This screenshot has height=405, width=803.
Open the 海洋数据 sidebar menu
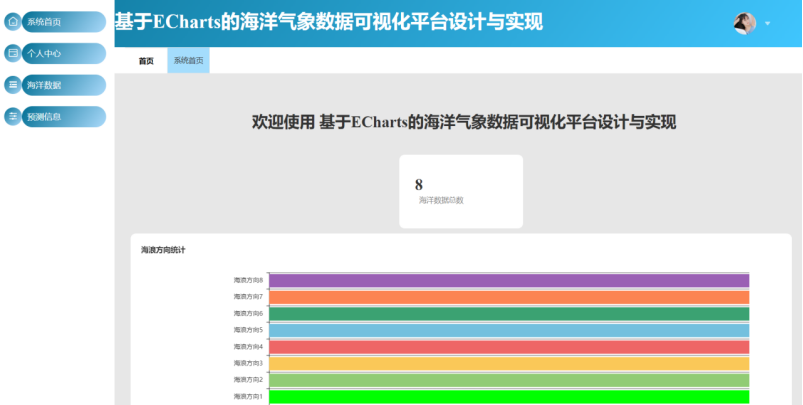point(64,85)
